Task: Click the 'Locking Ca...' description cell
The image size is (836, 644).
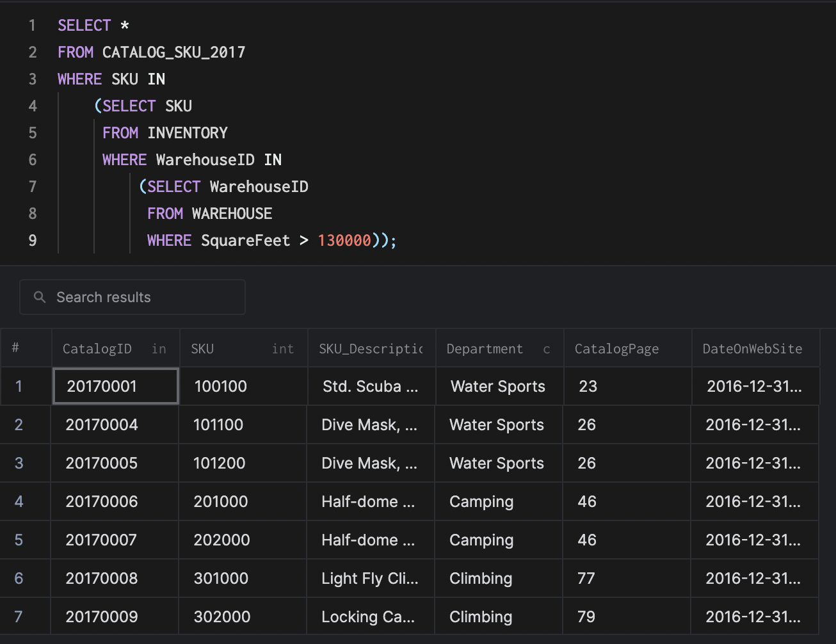Action: [x=368, y=617]
